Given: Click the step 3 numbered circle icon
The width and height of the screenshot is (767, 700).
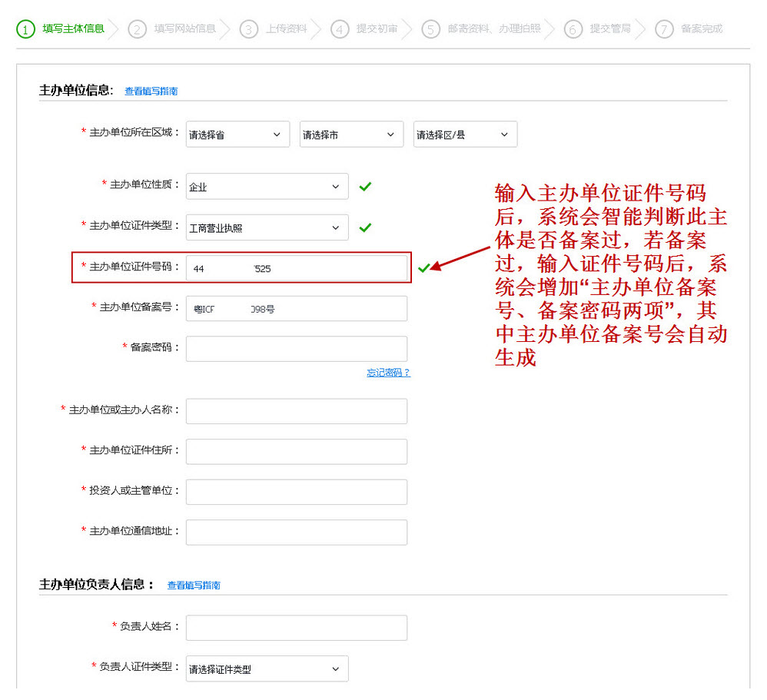Looking at the screenshot, I should [x=249, y=29].
